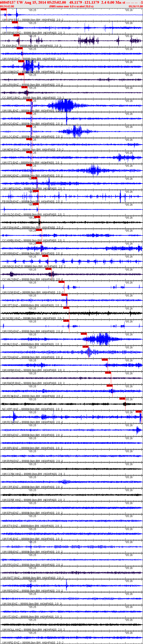Select the red pick marker on the GPW trace

pyautogui.click(x=3, y=9)
